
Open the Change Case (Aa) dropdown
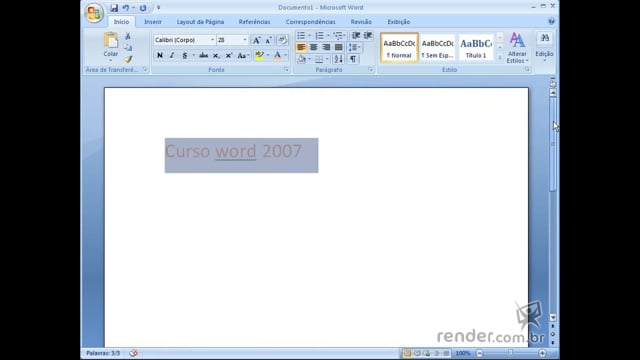pos(243,56)
